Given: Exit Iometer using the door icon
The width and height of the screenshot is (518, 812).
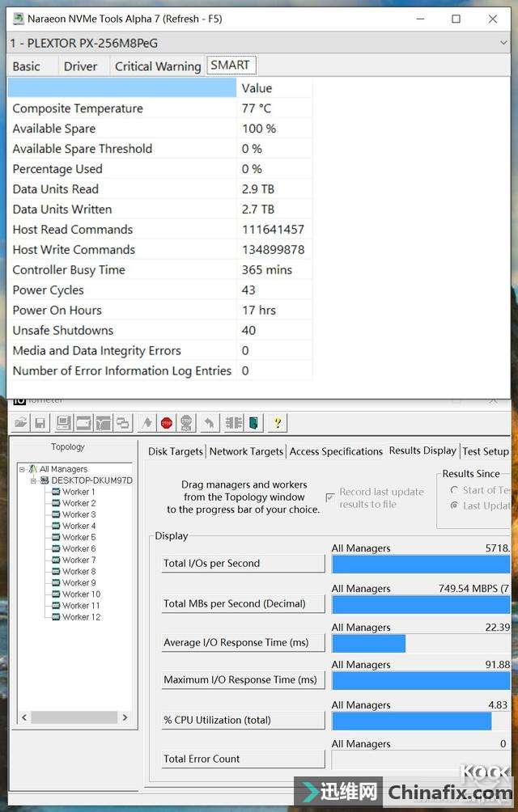Looking at the screenshot, I should (253, 423).
